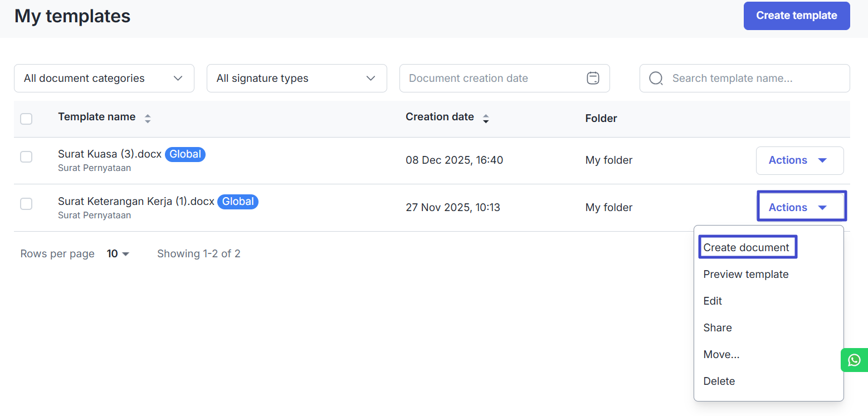Open Surat Keterangan Kerja (1).docx template name

point(136,202)
